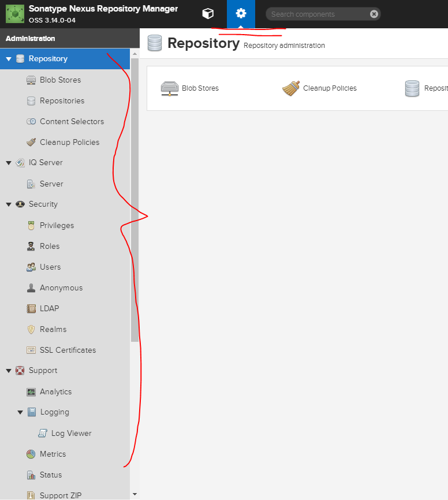Open Anonymous access settings

(61, 288)
